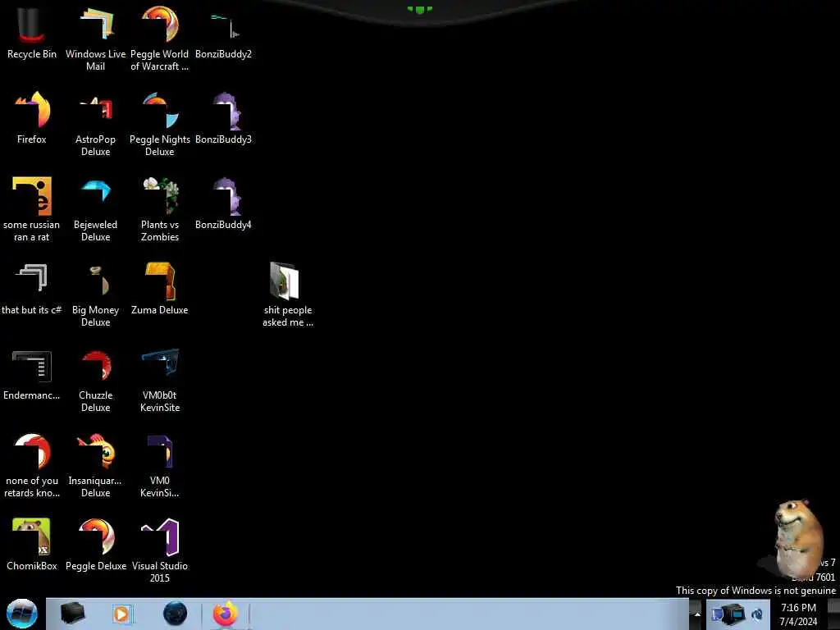
Task: Click the dark globe taskbar icon
Action: pos(176,614)
